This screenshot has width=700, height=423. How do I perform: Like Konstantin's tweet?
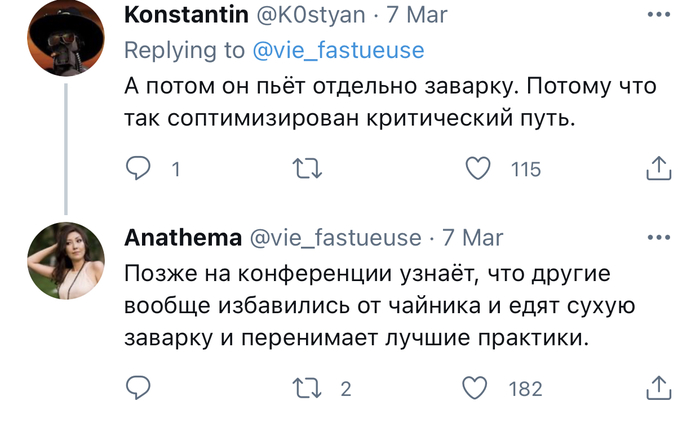479,169
